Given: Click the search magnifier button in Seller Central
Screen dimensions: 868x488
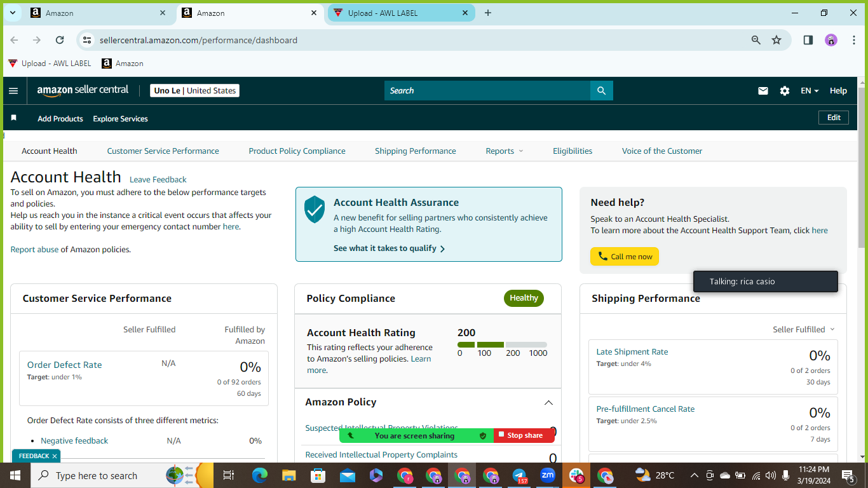Looking at the screenshot, I should coord(602,91).
